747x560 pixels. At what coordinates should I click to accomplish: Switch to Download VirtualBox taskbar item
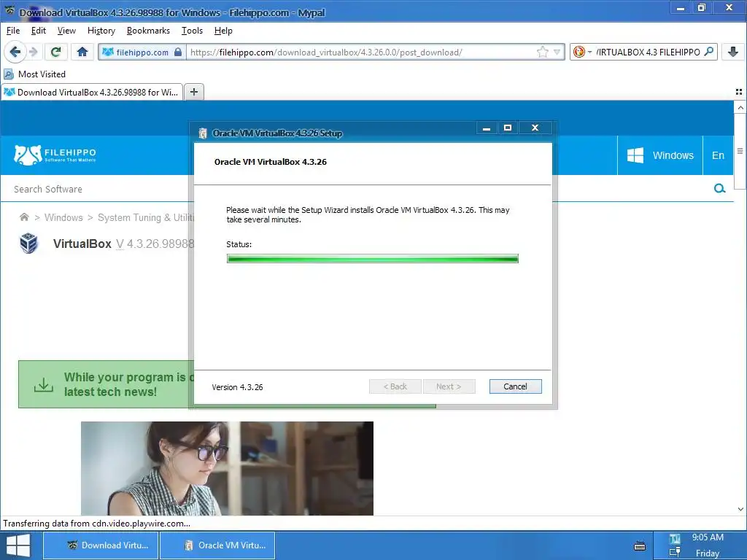click(101, 545)
